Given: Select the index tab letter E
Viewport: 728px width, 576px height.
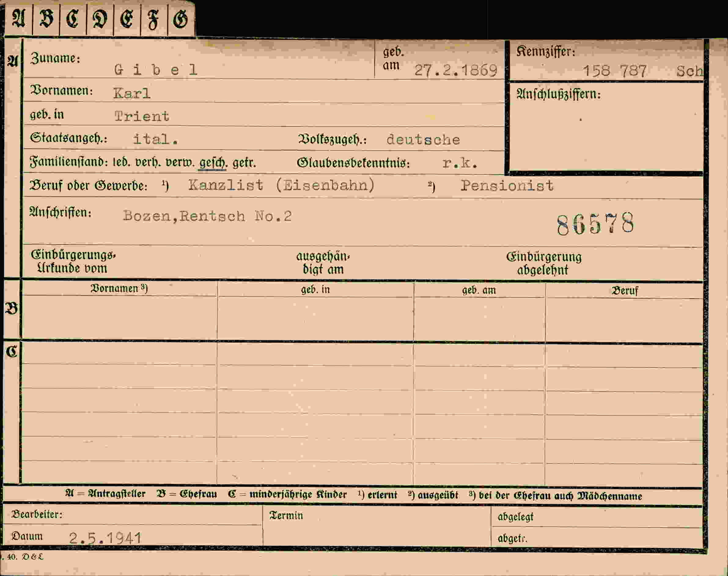Looking at the screenshot, I should click(127, 19).
